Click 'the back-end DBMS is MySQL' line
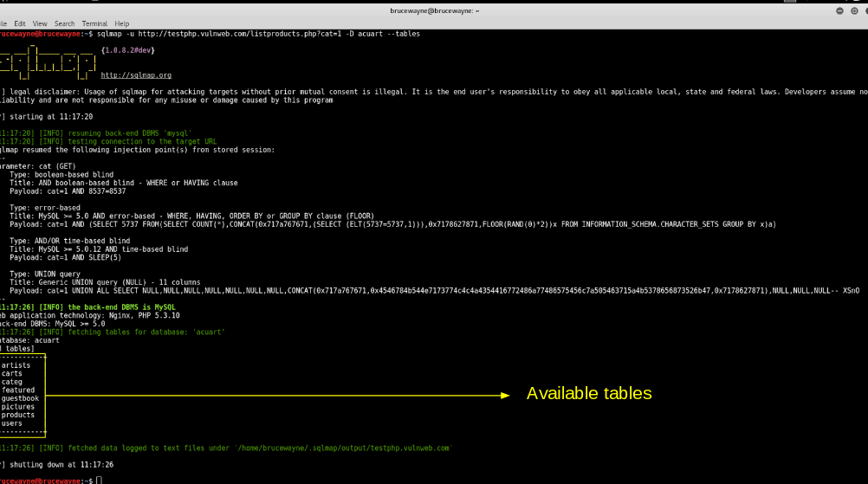The image size is (868, 484). 87,307
